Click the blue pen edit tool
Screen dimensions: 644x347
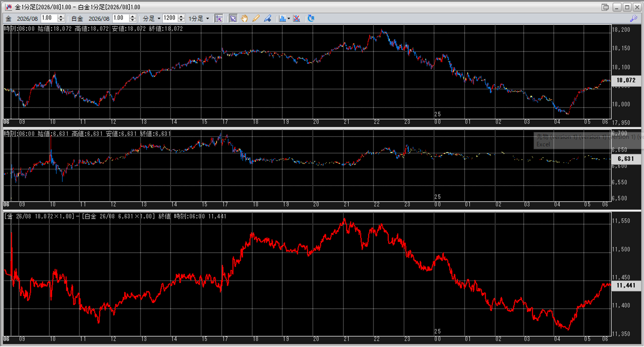point(267,19)
